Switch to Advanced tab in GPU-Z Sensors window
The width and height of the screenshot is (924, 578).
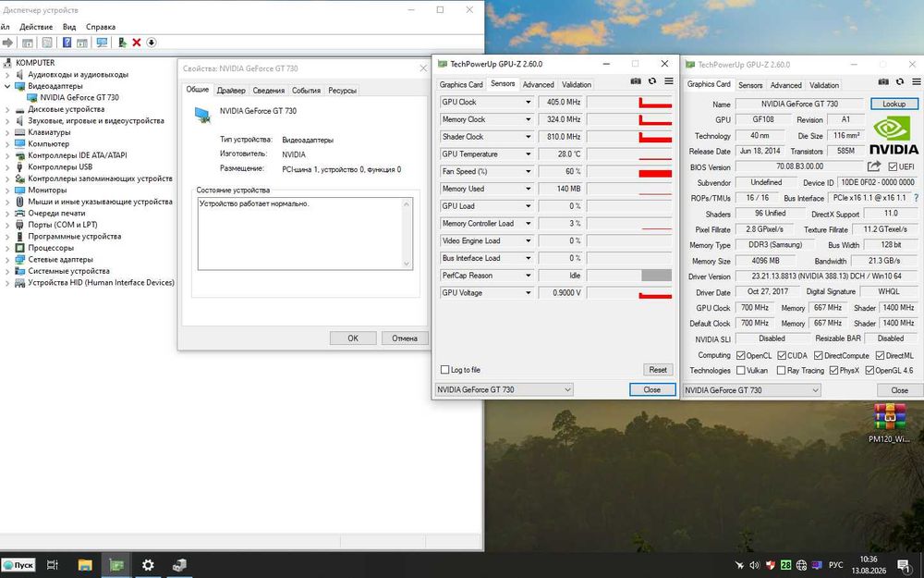(538, 84)
